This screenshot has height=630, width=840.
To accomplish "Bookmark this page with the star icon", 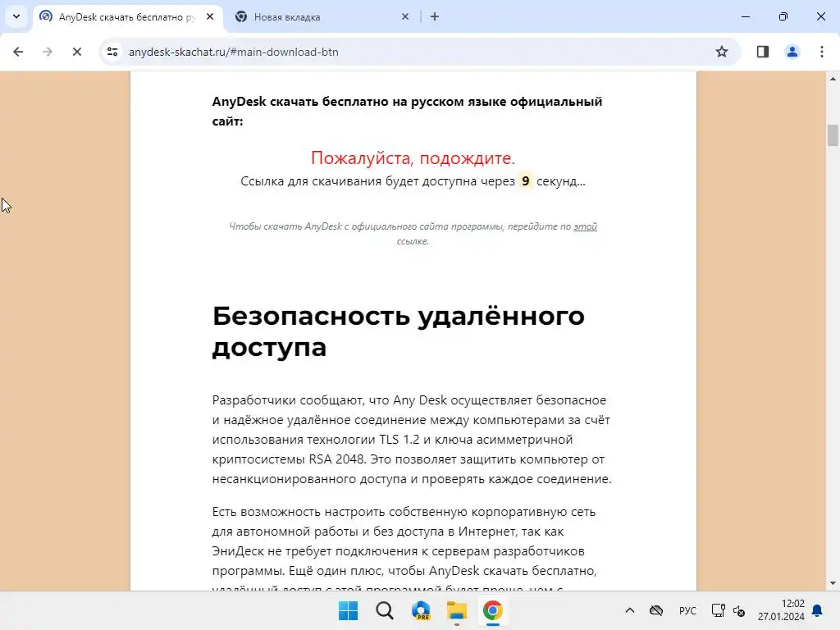I will coord(722,52).
